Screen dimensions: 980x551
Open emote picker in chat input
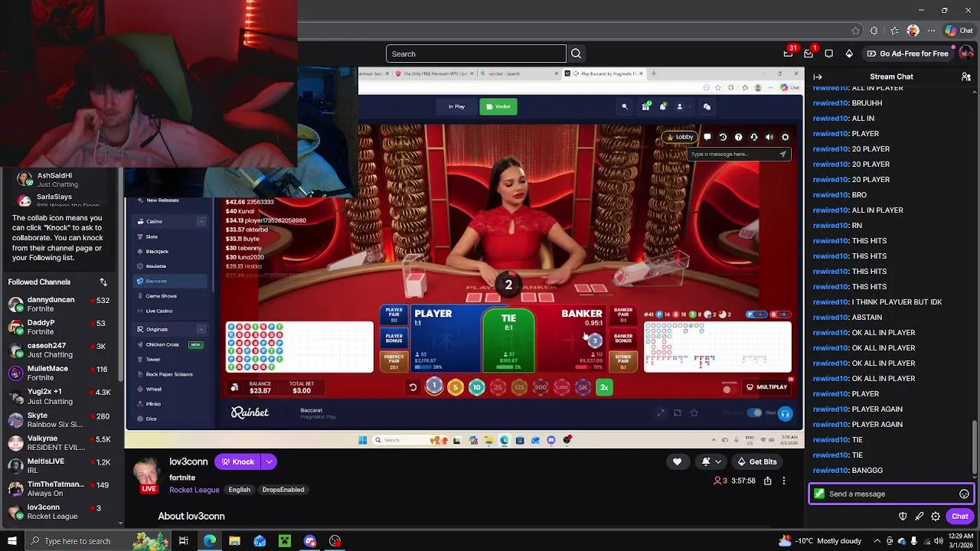[x=964, y=494]
